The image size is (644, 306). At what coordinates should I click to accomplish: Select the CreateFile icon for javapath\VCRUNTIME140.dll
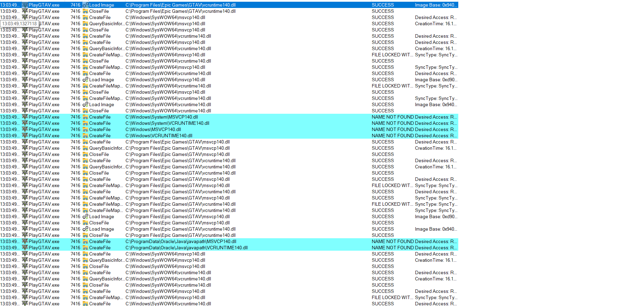click(x=85, y=248)
